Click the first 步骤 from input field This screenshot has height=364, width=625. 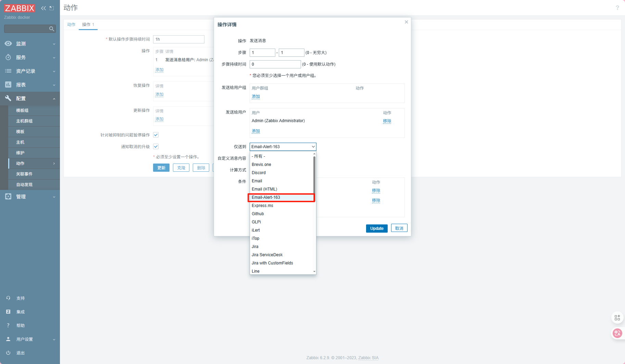pos(262,53)
